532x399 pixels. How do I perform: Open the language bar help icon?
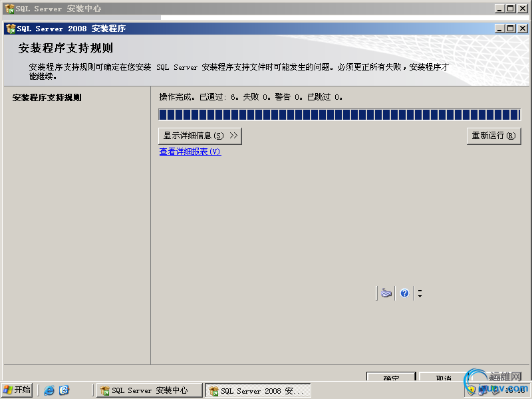(x=404, y=293)
